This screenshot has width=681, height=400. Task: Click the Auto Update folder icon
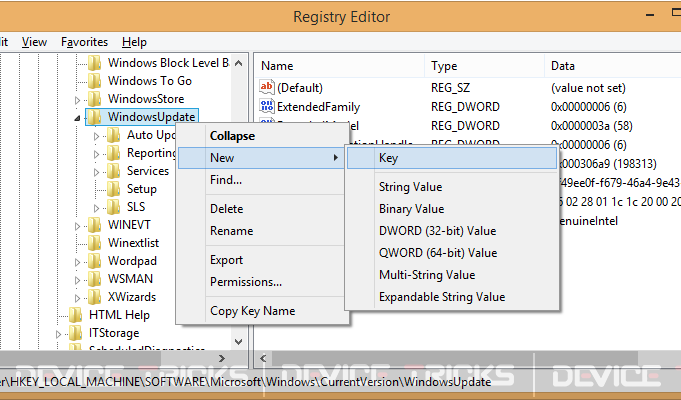113,135
